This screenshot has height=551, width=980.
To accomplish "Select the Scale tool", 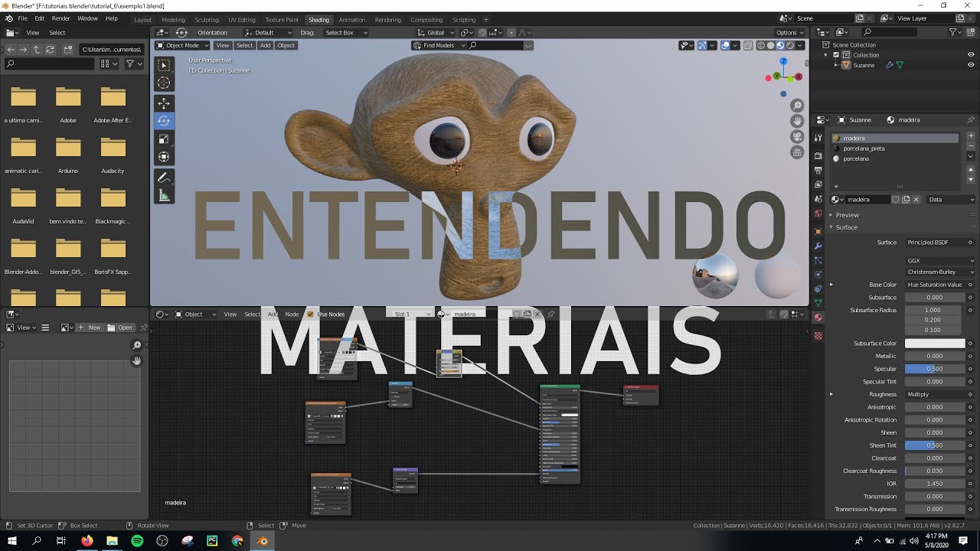I will tap(164, 139).
